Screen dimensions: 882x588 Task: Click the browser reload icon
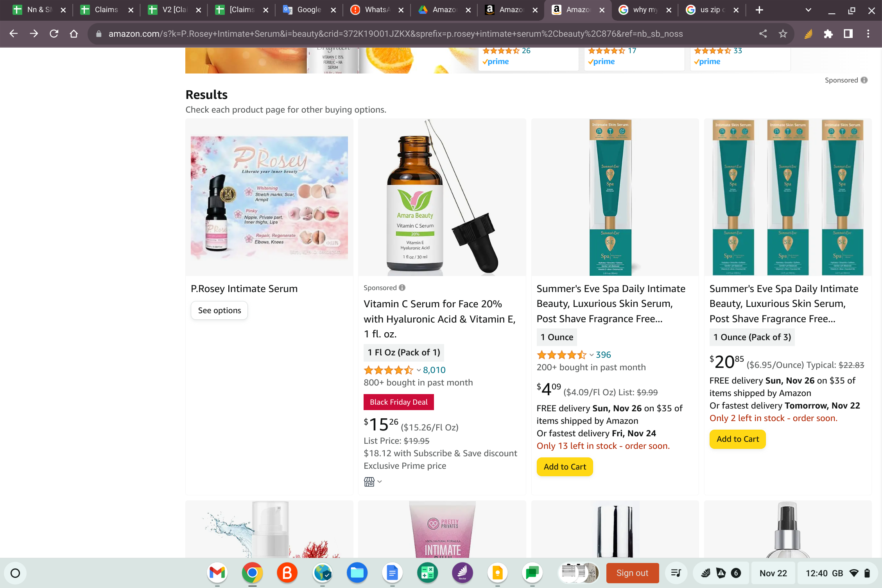(54, 34)
